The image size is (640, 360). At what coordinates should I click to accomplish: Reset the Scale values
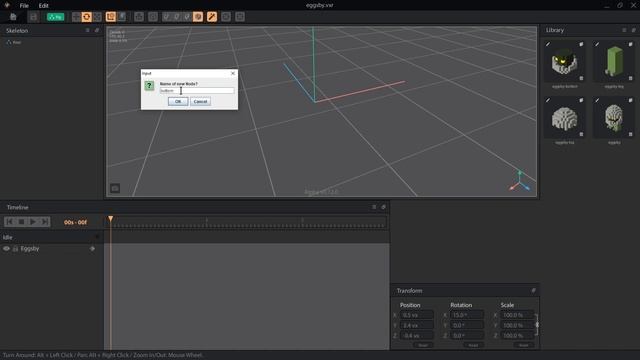(523, 345)
